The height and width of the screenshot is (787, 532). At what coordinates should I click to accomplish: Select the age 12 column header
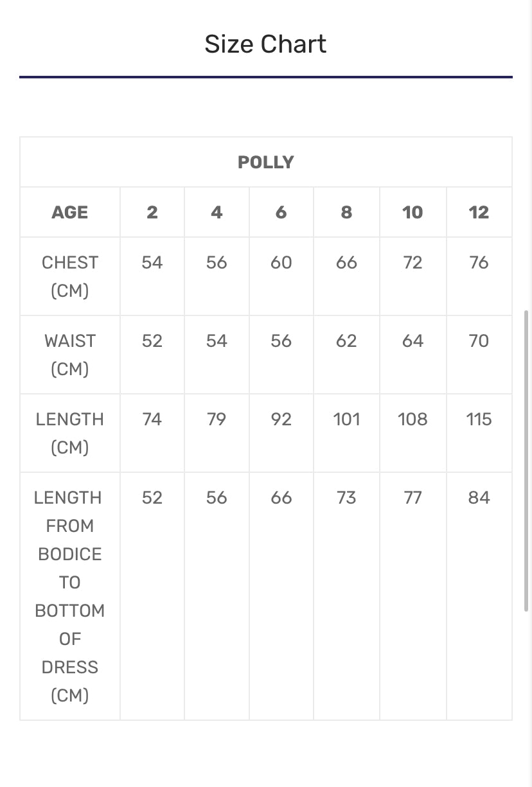pyautogui.click(x=479, y=213)
